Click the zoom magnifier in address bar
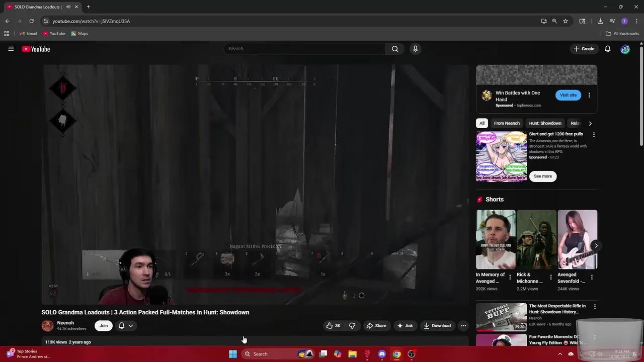The width and height of the screenshot is (644, 362). pos(554,21)
